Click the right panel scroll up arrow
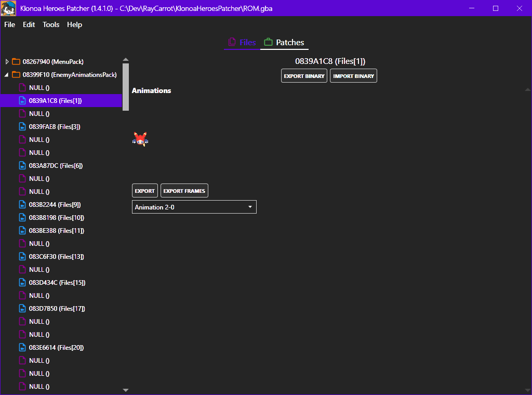The height and width of the screenshot is (395, 532). tap(528, 89)
